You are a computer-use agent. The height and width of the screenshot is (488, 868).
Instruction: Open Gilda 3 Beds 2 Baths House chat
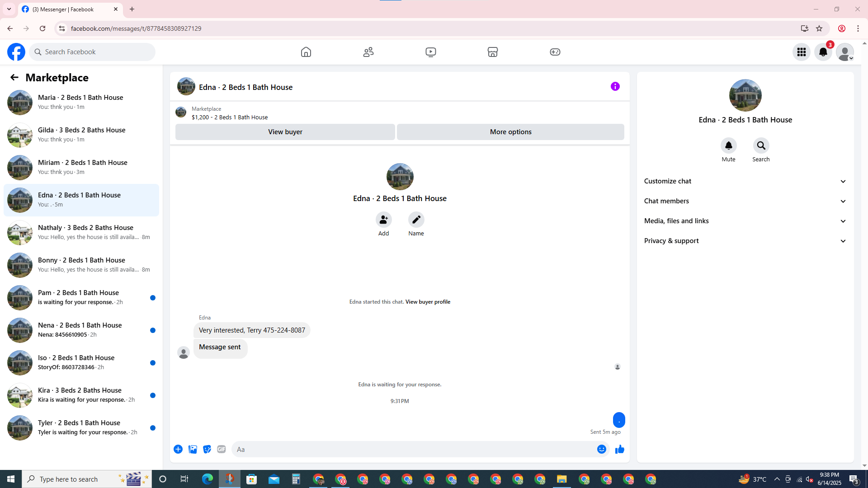(81, 135)
